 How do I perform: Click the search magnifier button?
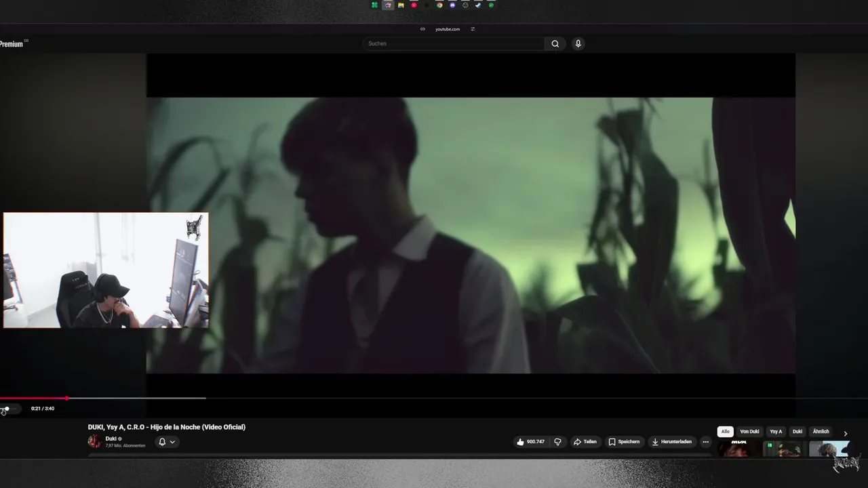[555, 43]
